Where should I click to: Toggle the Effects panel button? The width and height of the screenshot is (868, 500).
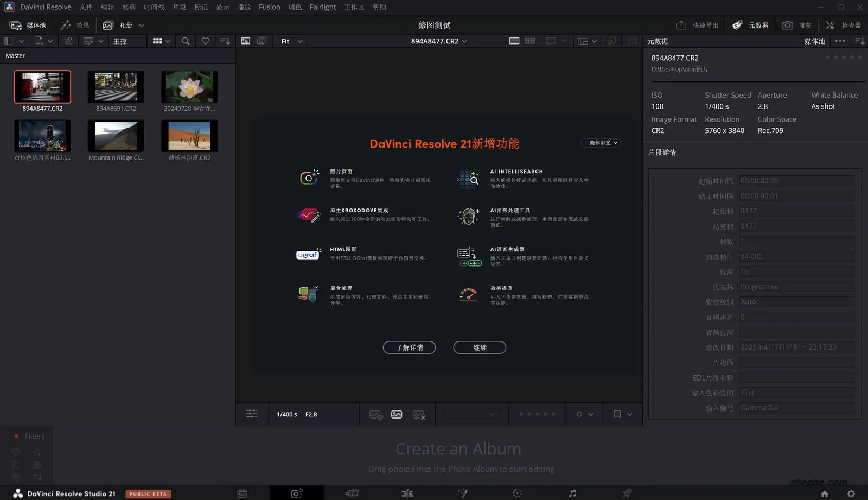[x=75, y=25]
